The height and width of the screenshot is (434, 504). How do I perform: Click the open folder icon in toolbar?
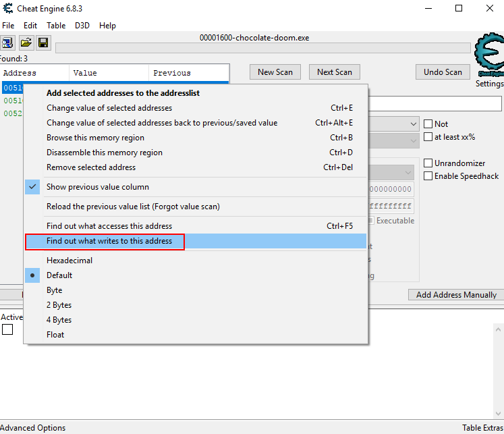point(26,43)
